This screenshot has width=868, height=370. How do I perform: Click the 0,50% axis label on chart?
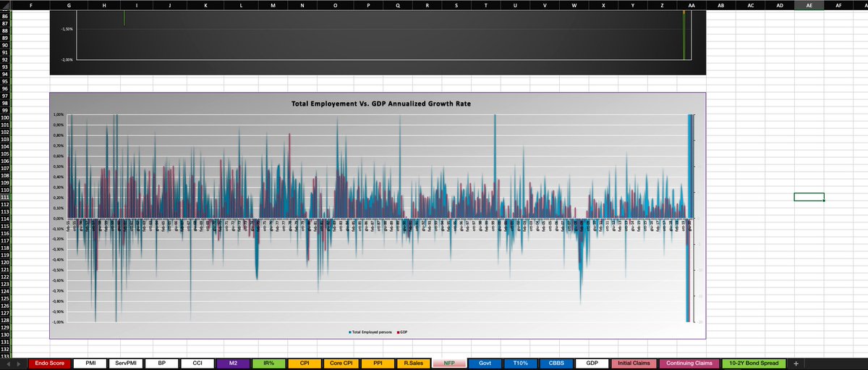59,166
